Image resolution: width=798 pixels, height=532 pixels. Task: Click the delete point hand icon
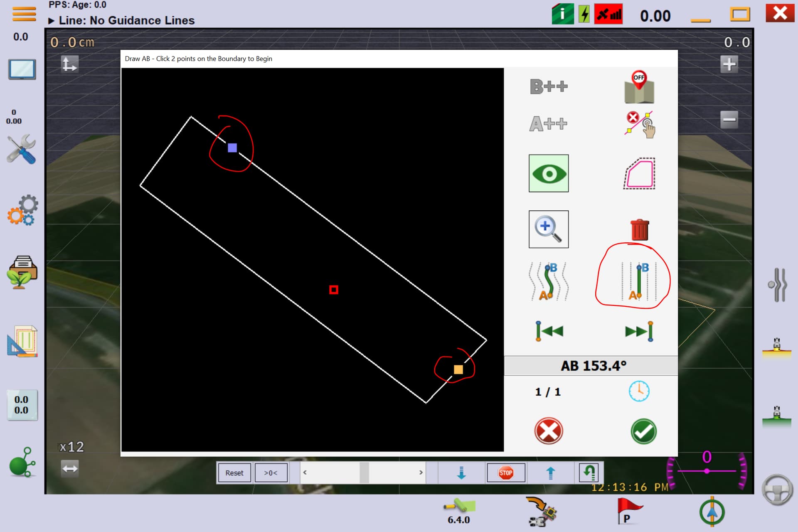[x=640, y=124]
